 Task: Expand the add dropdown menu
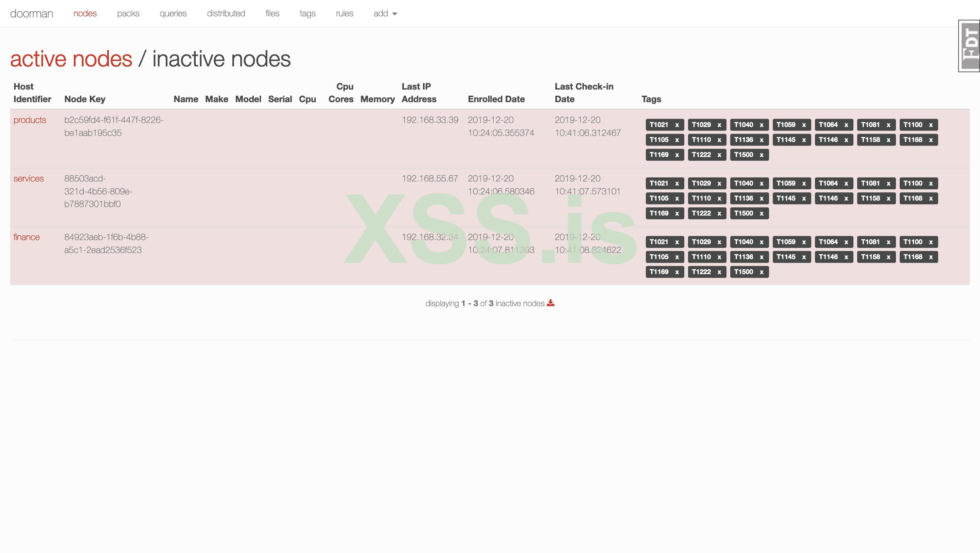pos(385,14)
